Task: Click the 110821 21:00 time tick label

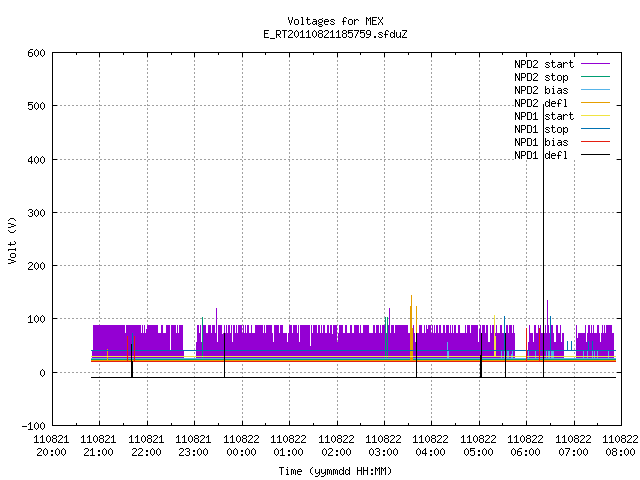Action: coord(99,446)
